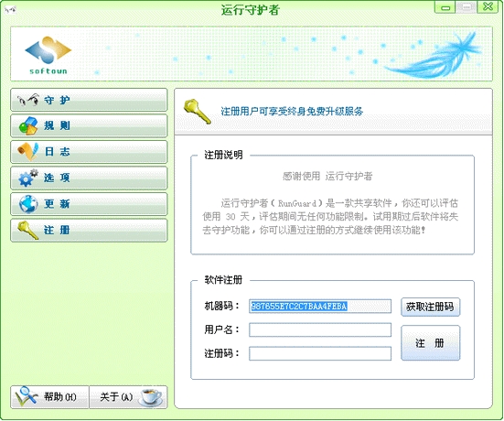Click the coffee cup icon on 关于 button
This screenshot has height=421, width=504.
click(x=151, y=397)
